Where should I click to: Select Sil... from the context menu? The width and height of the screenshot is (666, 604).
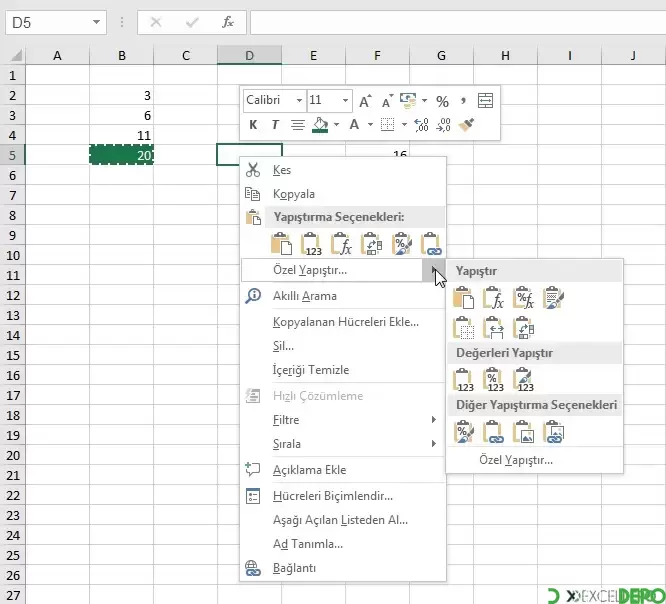coord(343,346)
